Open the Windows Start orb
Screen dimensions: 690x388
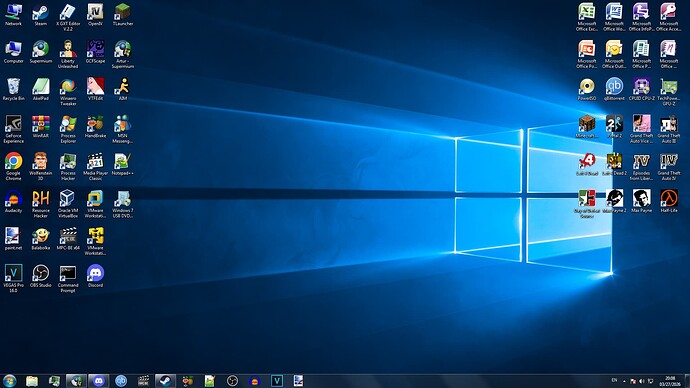9,381
